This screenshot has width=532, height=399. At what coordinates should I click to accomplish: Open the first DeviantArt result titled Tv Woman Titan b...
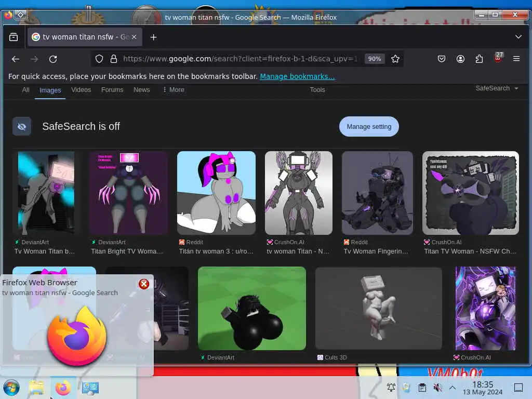(x=45, y=251)
